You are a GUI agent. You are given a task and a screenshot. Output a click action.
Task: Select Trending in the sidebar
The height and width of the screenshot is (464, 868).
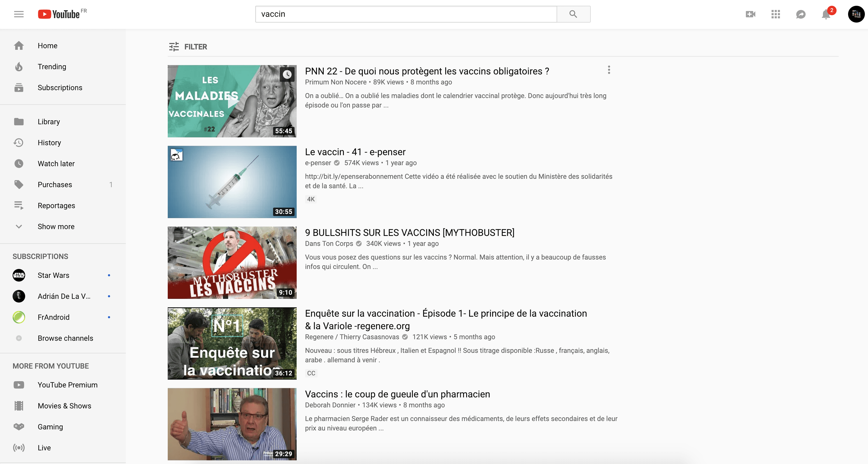coord(52,67)
